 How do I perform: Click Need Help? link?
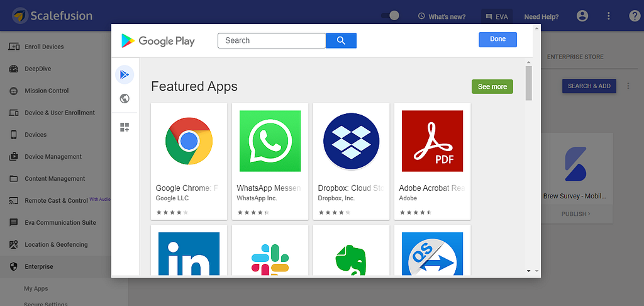541,17
